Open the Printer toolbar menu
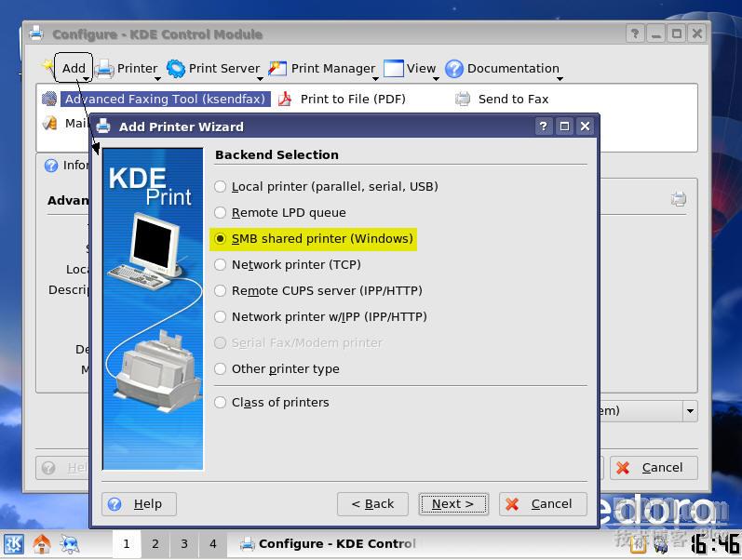This screenshot has width=742, height=560. (137, 69)
